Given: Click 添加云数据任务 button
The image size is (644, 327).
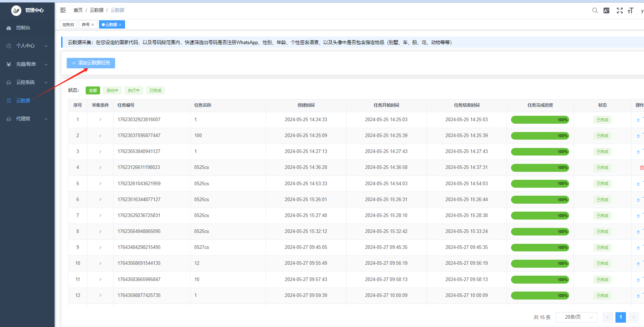Looking at the screenshot, I should (91, 63).
